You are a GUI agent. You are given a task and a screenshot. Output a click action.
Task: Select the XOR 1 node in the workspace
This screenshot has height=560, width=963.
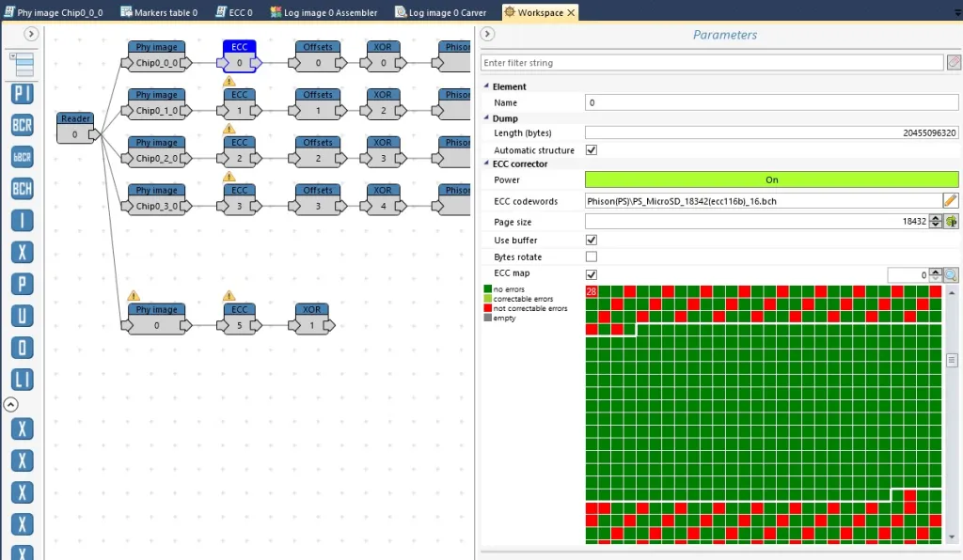pyautogui.click(x=312, y=319)
